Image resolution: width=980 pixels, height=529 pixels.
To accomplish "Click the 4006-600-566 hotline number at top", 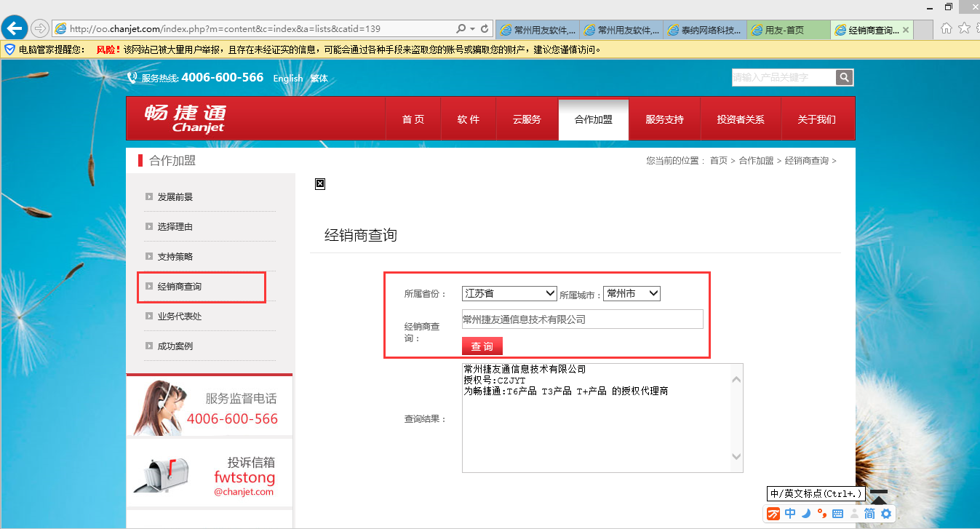I will pyautogui.click(x=222, y=77).
